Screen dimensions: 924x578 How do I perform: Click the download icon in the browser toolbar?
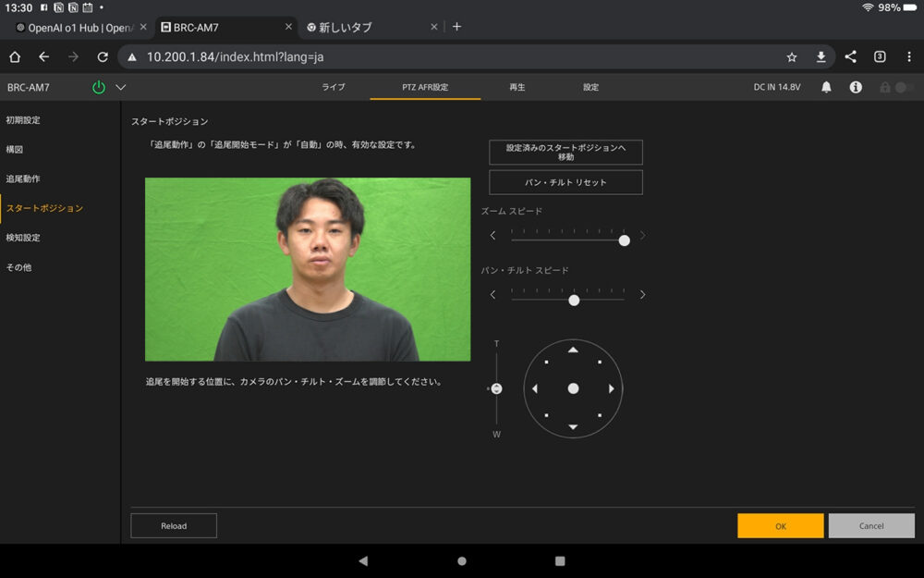pyautogui.click(x=821, y=56)
